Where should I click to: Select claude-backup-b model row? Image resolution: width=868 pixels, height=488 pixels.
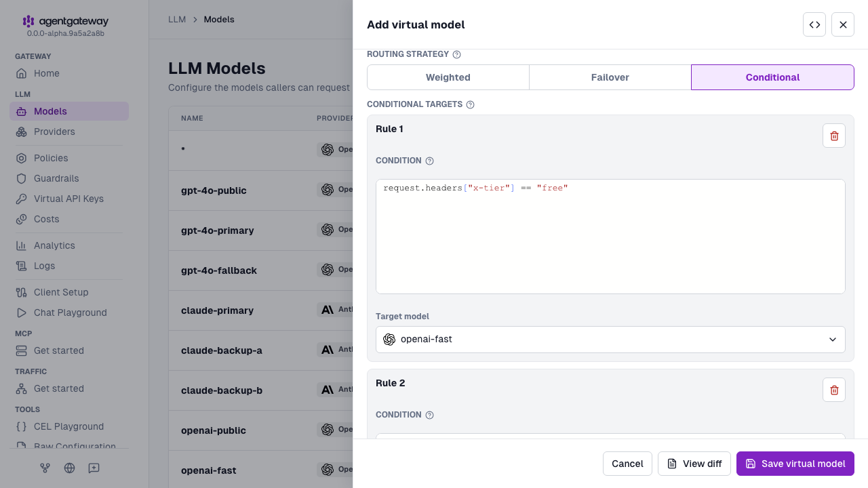(260, 390)
